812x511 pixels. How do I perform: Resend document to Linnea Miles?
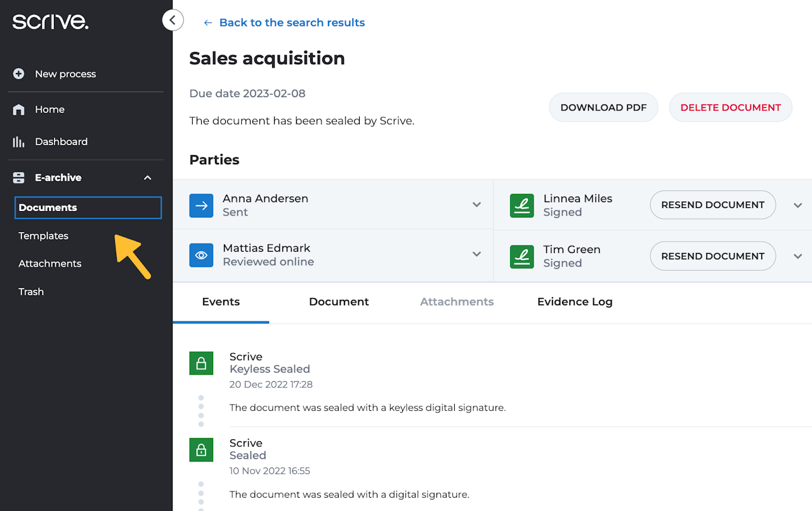(712, 205)
